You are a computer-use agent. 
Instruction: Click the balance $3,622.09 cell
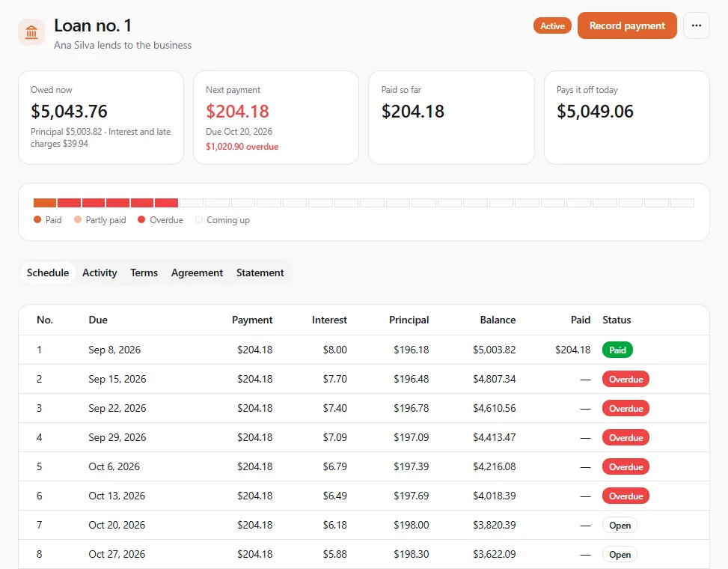coord(494,555)
